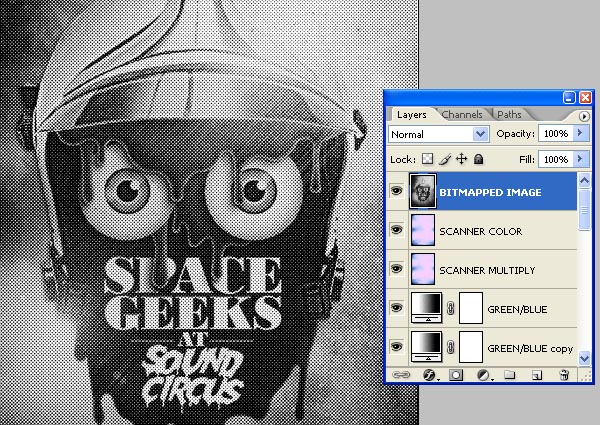
Task: Close the Layers palette window
Action: pyautogui.click(x=585, y=98)
